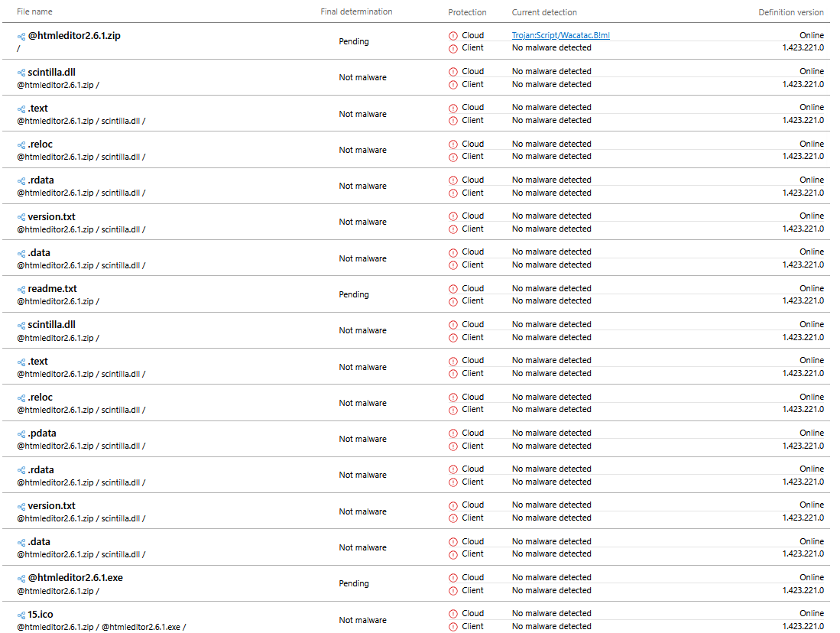Viewport: 840px width, 633px height.
Task: Click Pending status of @htmleditor2.6.1.zip
Action: [354, 41]
